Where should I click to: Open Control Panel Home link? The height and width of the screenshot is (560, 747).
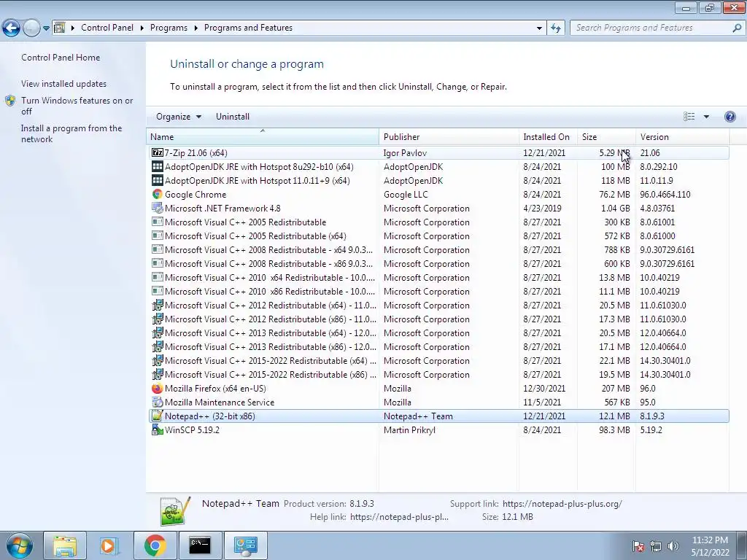tap(61, 58)
